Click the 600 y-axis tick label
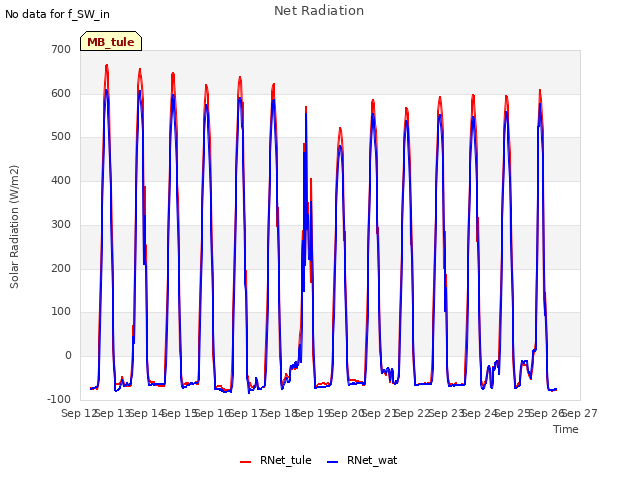Viewport: 640px width, 480px height. coord(61,93)
